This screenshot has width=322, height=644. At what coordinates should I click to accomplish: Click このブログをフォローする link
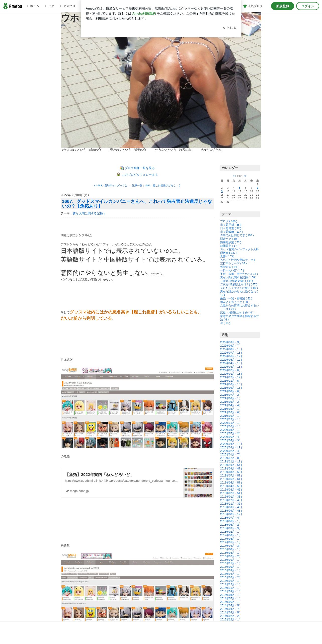point(140,175)
